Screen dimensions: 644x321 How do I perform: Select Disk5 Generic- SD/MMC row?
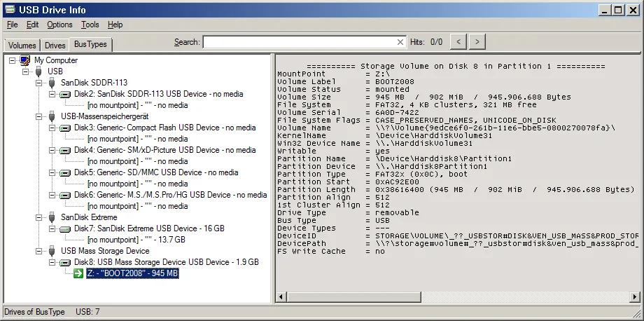click(x=156, y=172)
